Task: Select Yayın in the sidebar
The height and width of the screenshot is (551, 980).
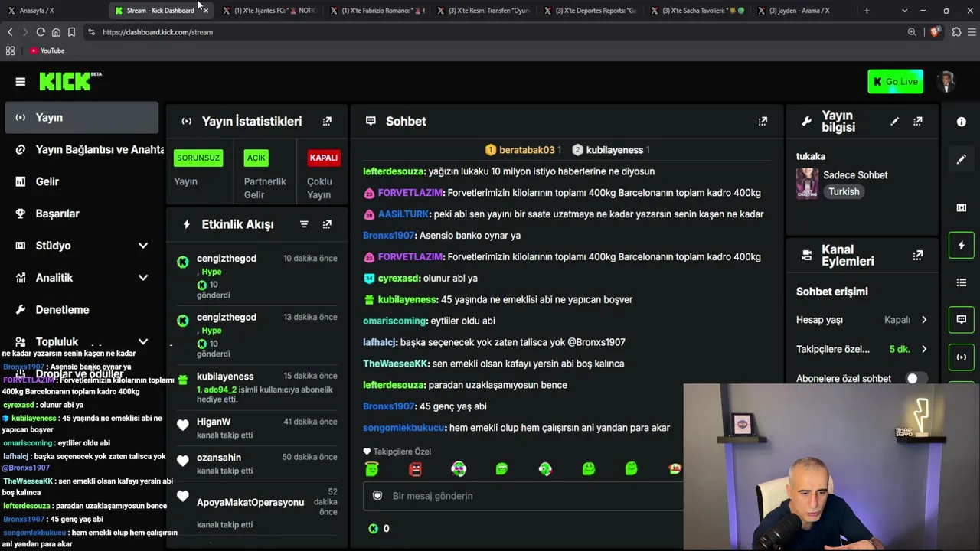Action: click(x=82, y=118)
